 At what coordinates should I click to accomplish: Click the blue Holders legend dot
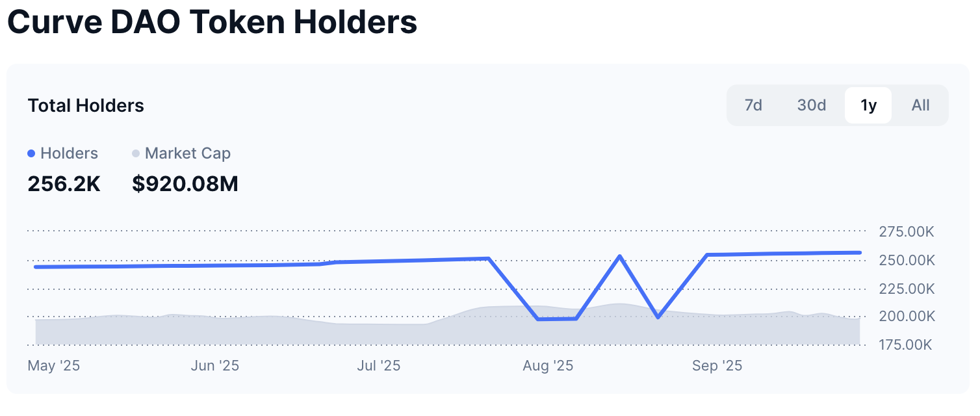31,154
